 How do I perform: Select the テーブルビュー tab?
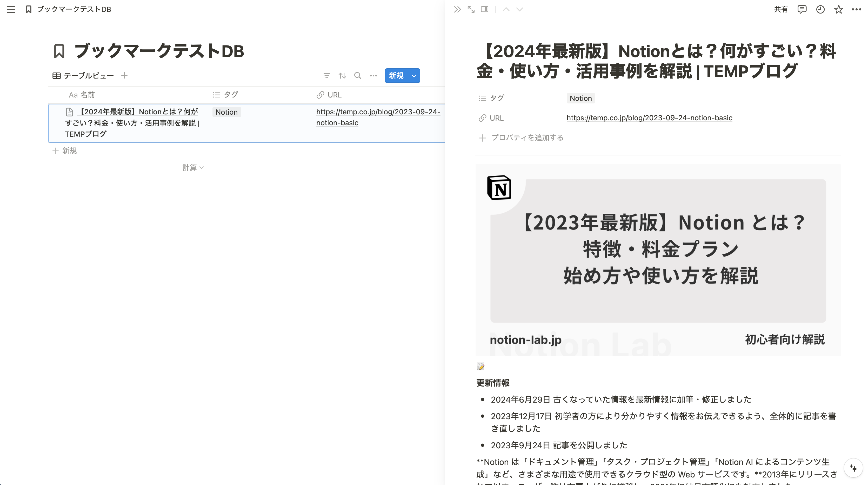coord(83,76)
